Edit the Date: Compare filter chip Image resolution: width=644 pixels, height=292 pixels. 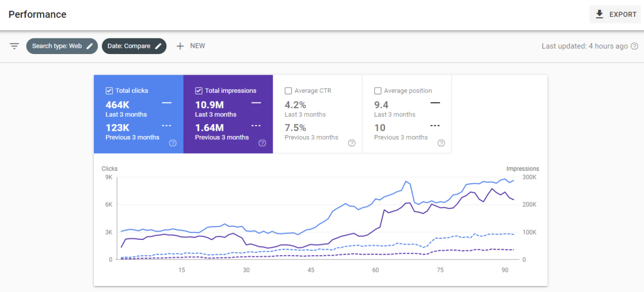tap(134, 46)
